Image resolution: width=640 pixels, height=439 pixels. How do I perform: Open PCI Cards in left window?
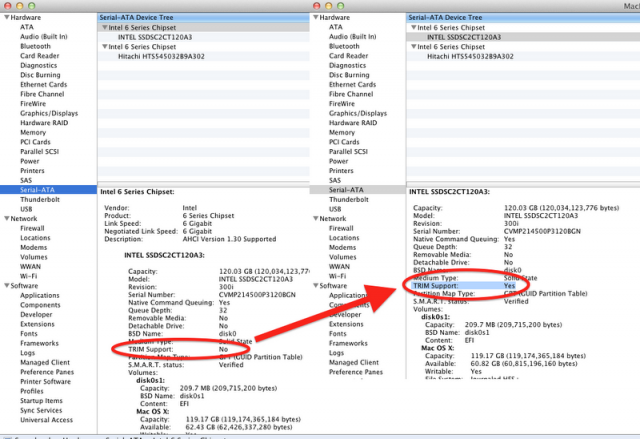coord(36,142)
